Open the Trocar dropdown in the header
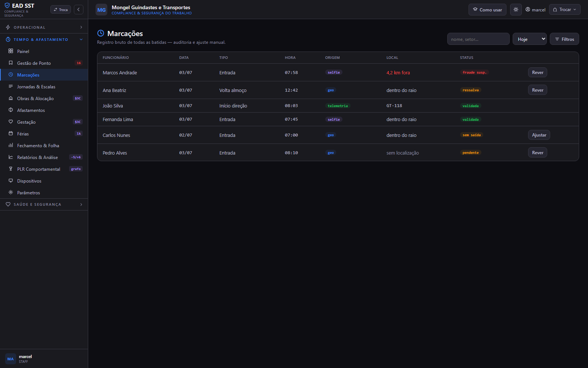This screenshot has width=588, height=368. tap(565, 10)
